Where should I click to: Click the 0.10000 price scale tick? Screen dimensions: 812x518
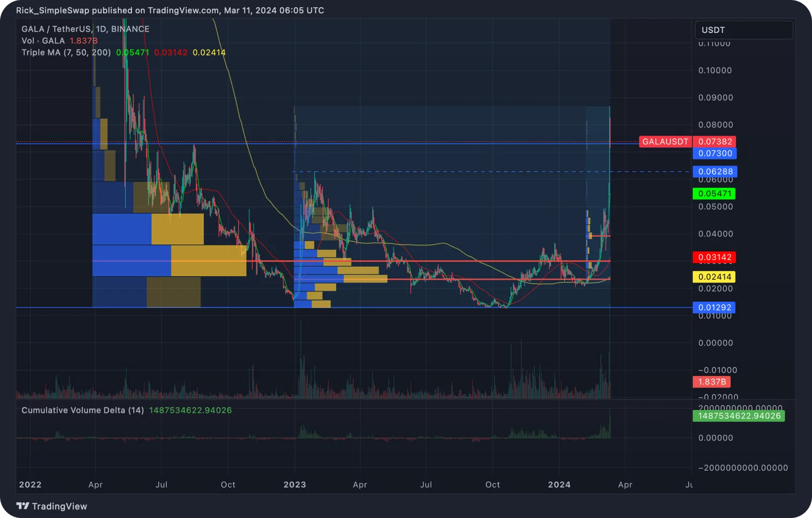click(x=715, y=70)
